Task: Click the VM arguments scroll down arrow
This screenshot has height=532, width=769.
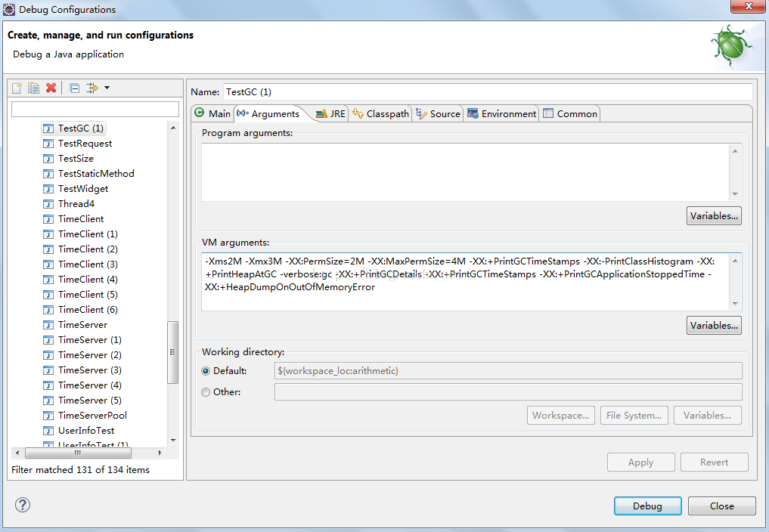Action: click(735, 304)
